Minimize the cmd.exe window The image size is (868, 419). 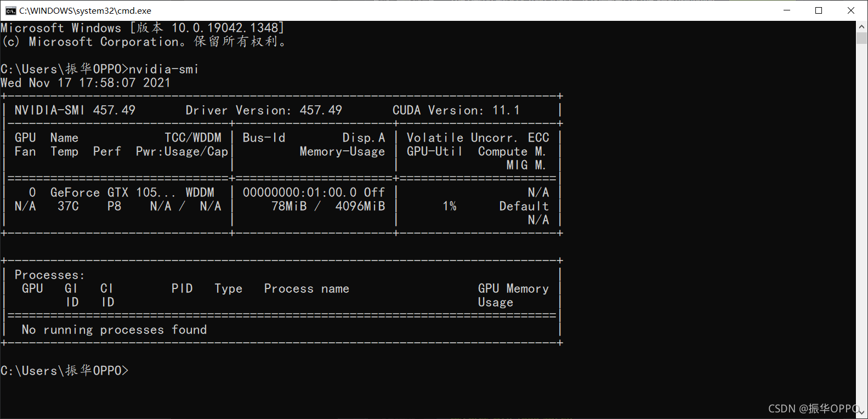787,10
